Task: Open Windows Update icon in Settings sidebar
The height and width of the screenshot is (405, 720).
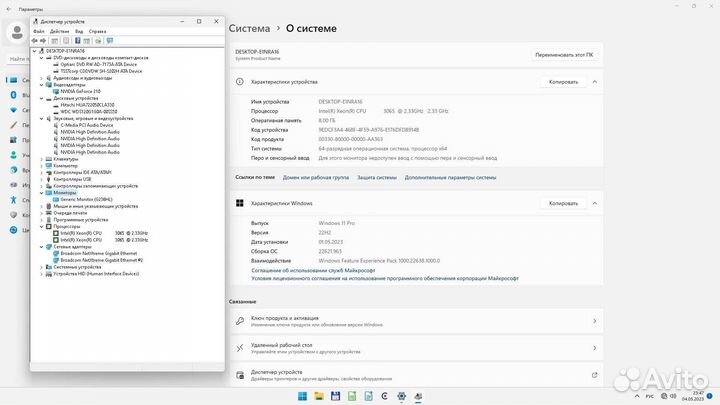Action: (14, 230)
